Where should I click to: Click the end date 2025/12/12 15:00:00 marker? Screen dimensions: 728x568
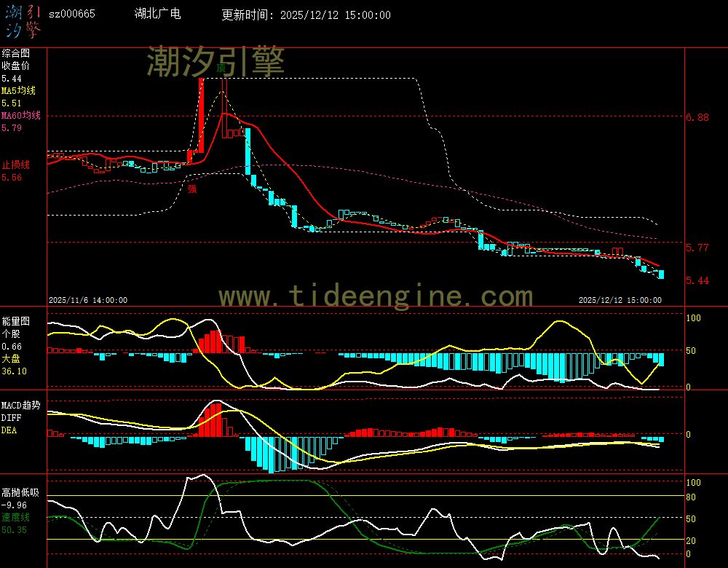(620, 299)
